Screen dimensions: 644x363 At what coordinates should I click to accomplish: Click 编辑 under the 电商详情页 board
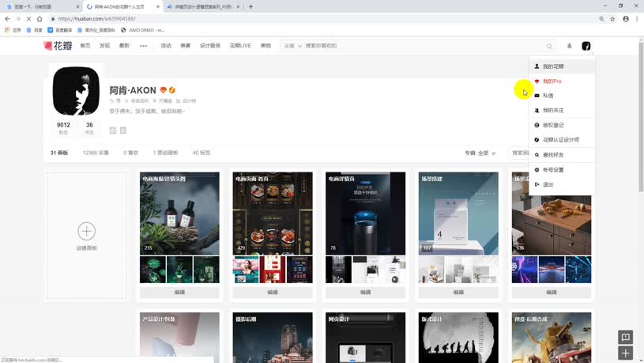366,293
